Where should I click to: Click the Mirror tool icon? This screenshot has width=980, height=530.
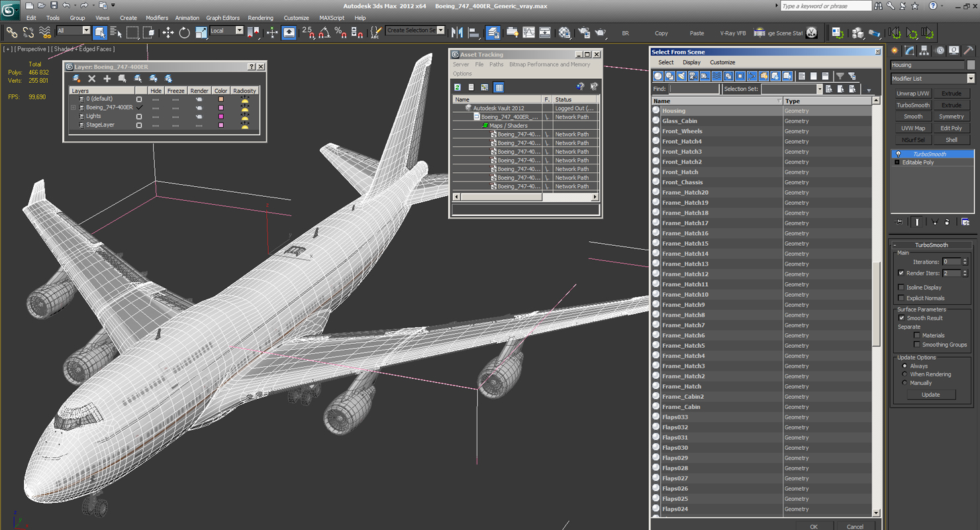pos(457,32)
